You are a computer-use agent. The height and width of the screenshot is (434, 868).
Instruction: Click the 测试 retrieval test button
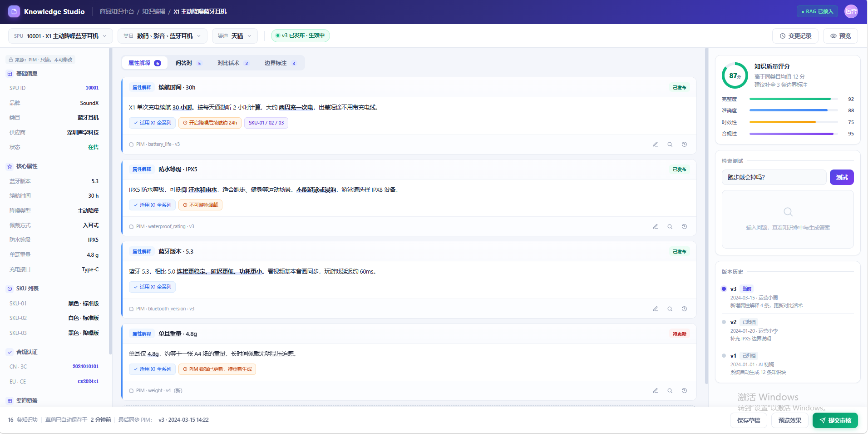pos(842,177)
